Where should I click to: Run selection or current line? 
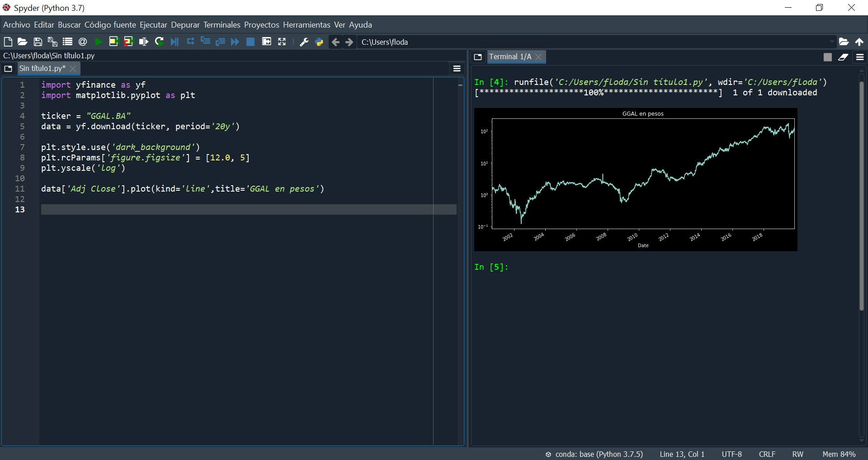click(x=144, y=42)
